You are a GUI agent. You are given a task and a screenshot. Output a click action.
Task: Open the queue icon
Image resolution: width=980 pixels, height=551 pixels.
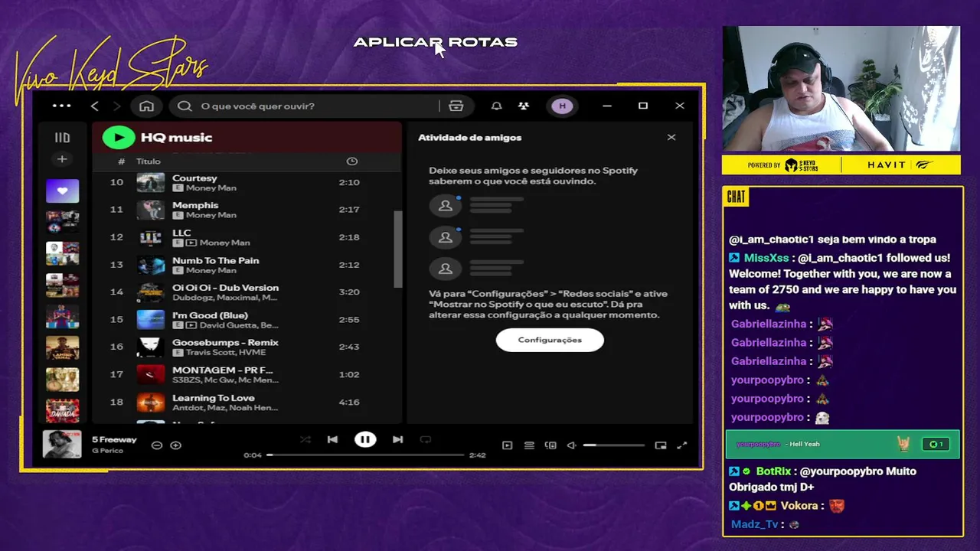[529, 445]
